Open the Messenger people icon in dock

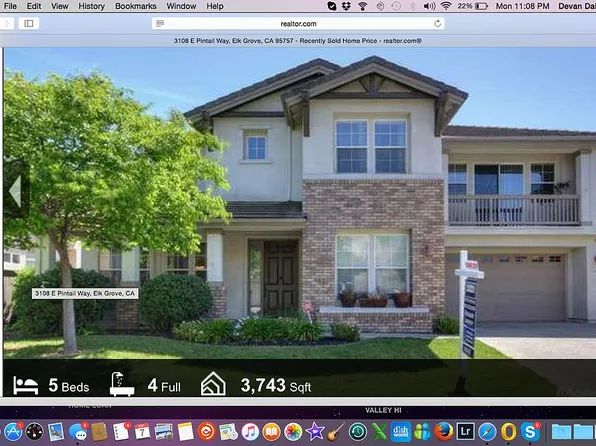(422, 432)
